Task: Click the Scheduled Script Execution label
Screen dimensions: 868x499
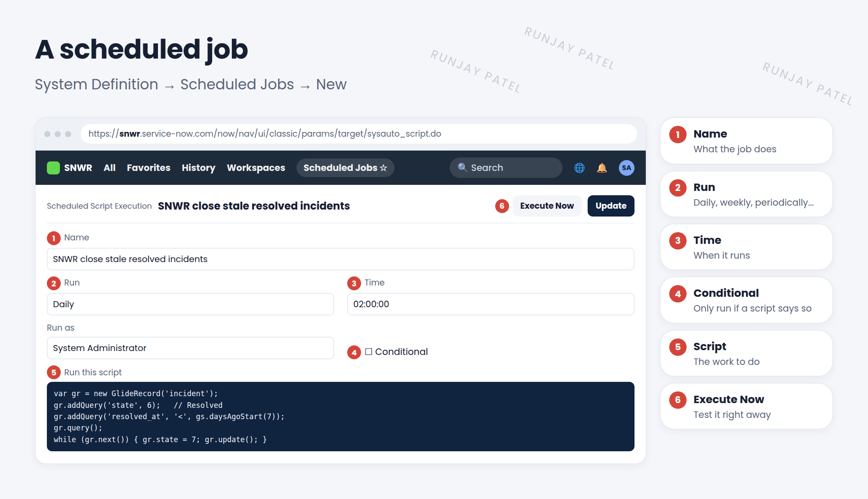Action: (x=99, y=206)
